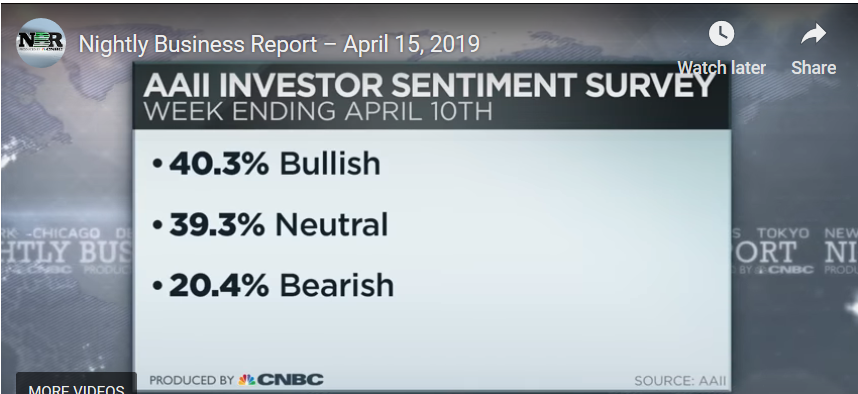Click the Week Ending April 10th subtitle

pos(318,111)
